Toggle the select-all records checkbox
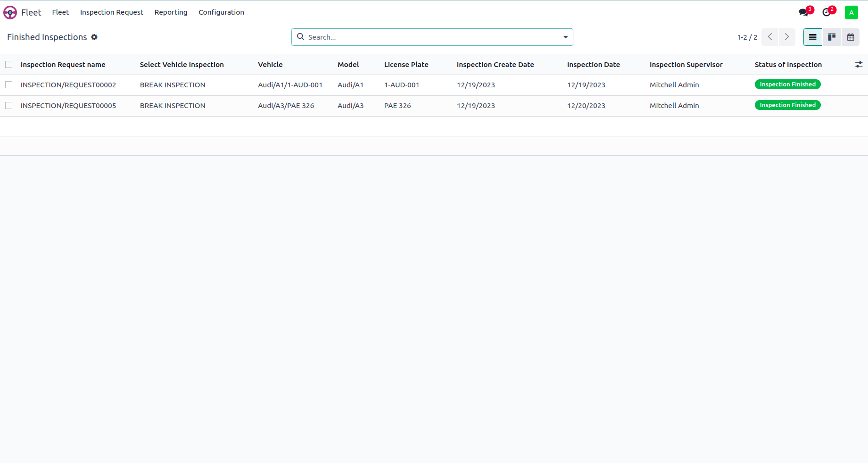This screenshot has height=463, width=868. 9,65
